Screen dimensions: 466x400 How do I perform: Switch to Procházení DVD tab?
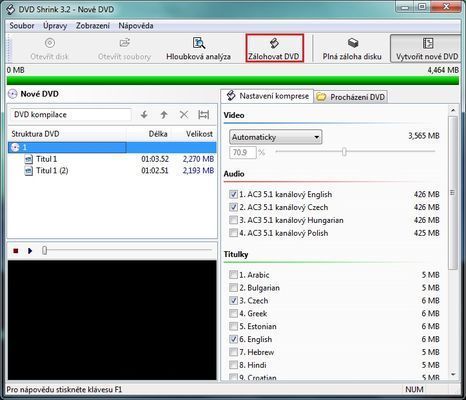351,97
